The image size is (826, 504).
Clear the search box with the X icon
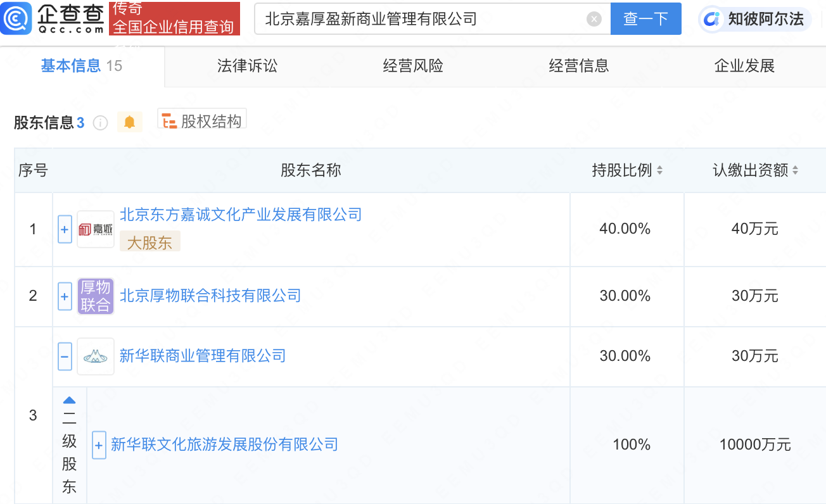click(x=594, y=20)
